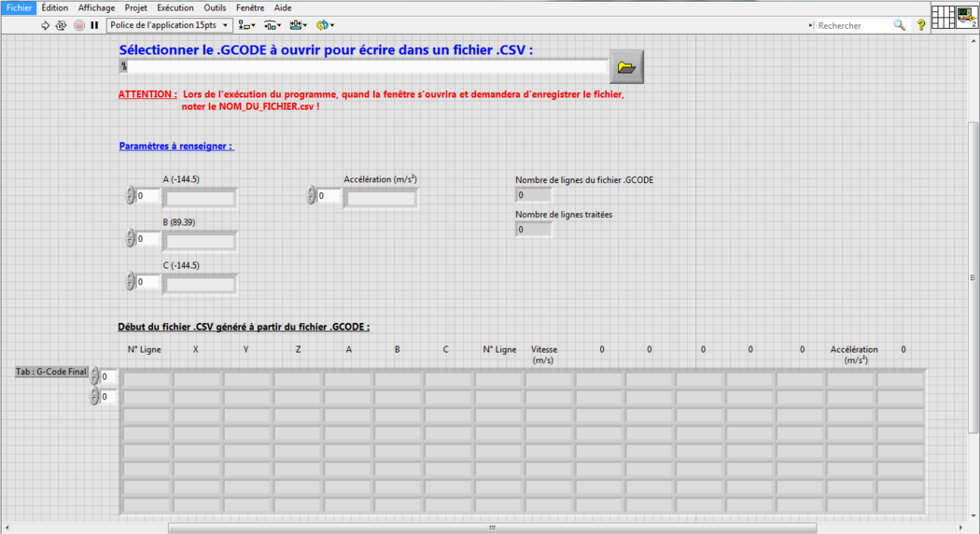Image resolution: width=980 pixels, height=534 pixels.
Task: Click the magnifier search icon
Action: 899,25
